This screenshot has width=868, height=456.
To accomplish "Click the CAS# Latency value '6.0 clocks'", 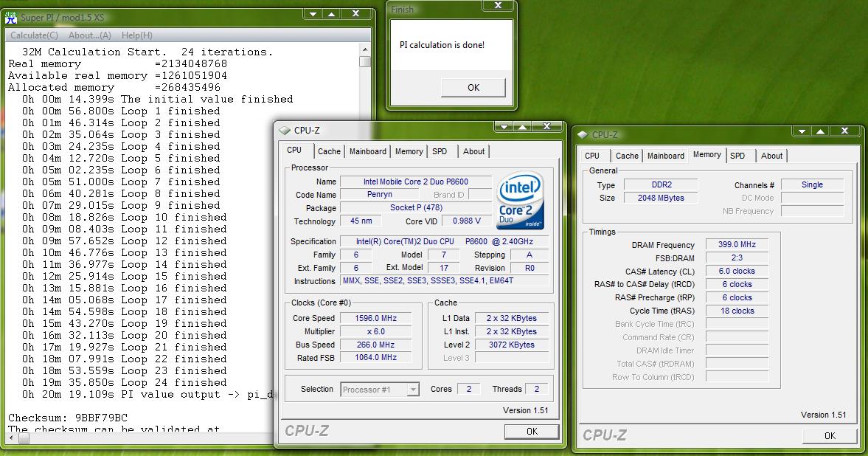I will click(x=737, y=271).
